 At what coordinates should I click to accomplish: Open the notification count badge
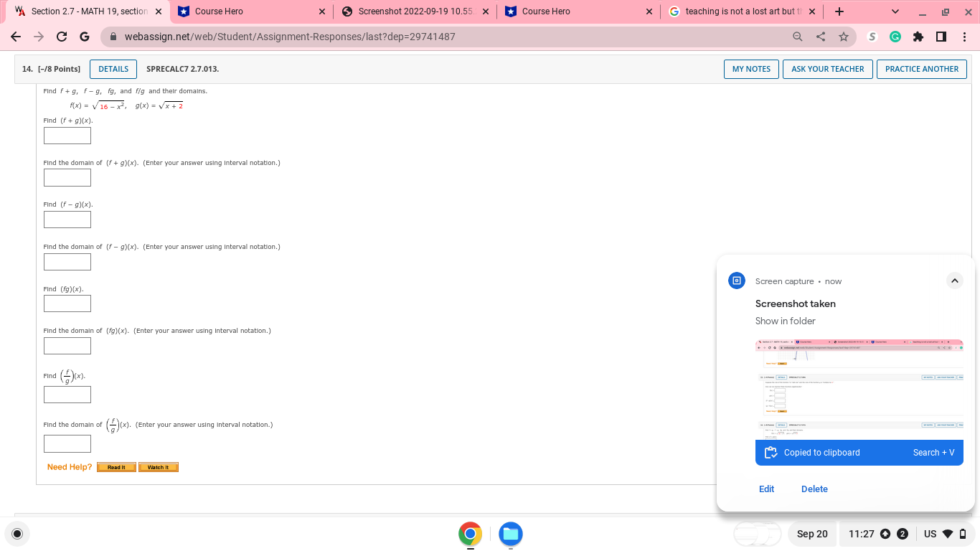tap(903, 534)
